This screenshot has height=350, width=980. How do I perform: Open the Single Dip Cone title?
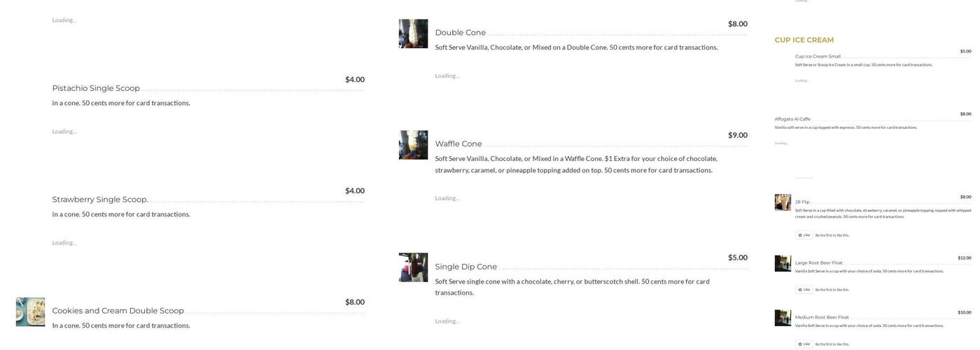click(465, 267)
